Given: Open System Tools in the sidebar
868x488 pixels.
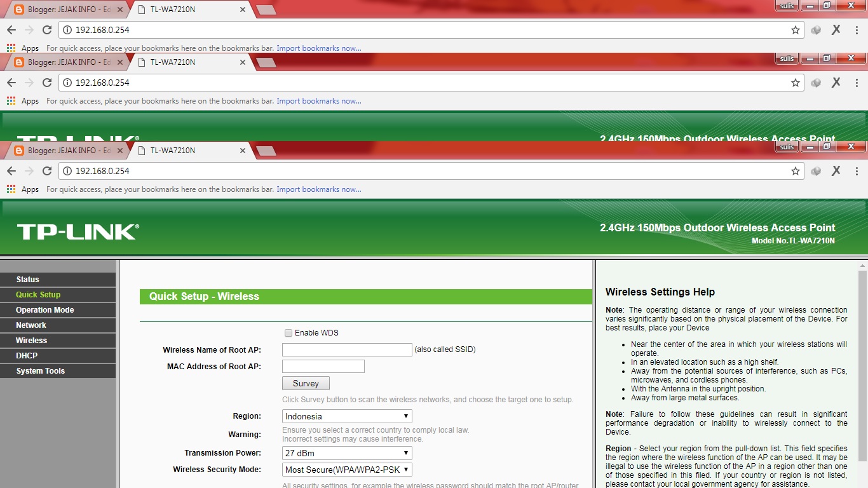Looking at the screenshot, I should 58,371.
